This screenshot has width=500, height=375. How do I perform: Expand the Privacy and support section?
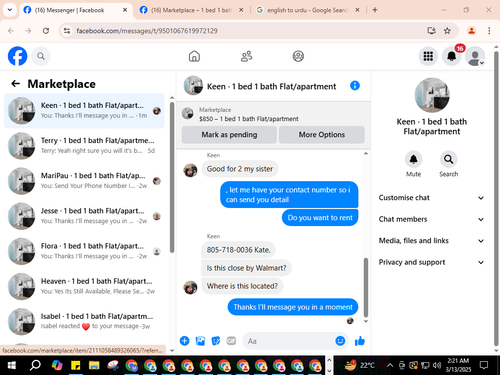click(431, 262)
